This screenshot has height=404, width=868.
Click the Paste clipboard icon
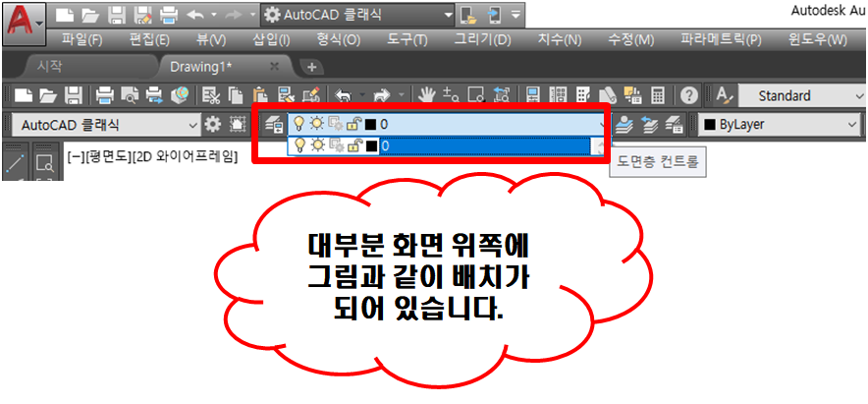point(261,96)
